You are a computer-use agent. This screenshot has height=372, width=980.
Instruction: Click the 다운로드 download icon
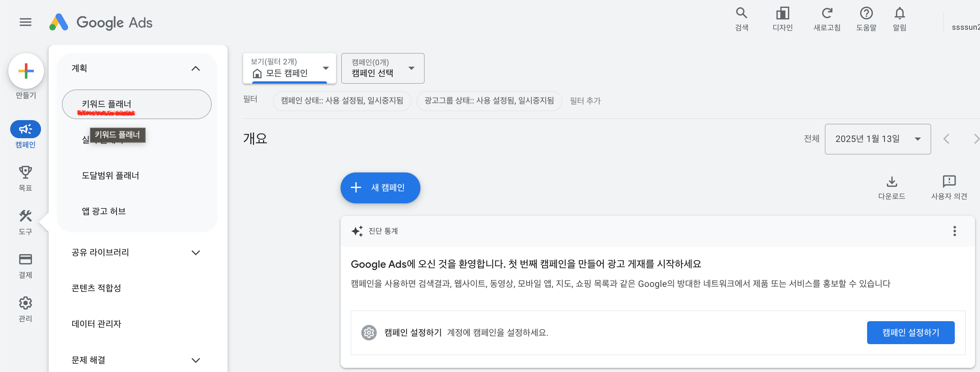tap(892, 181)
